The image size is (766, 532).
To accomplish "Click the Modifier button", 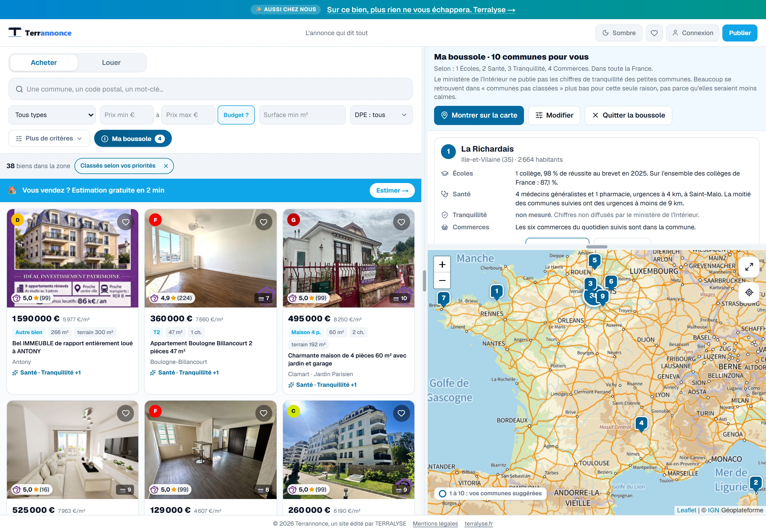I will [x=554, y=115].
